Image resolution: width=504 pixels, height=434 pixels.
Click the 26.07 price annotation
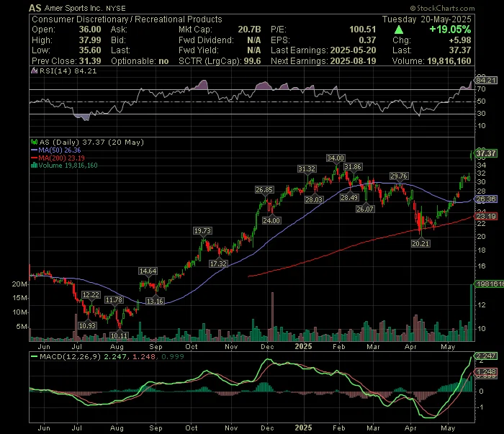click(x=365, y=209)
